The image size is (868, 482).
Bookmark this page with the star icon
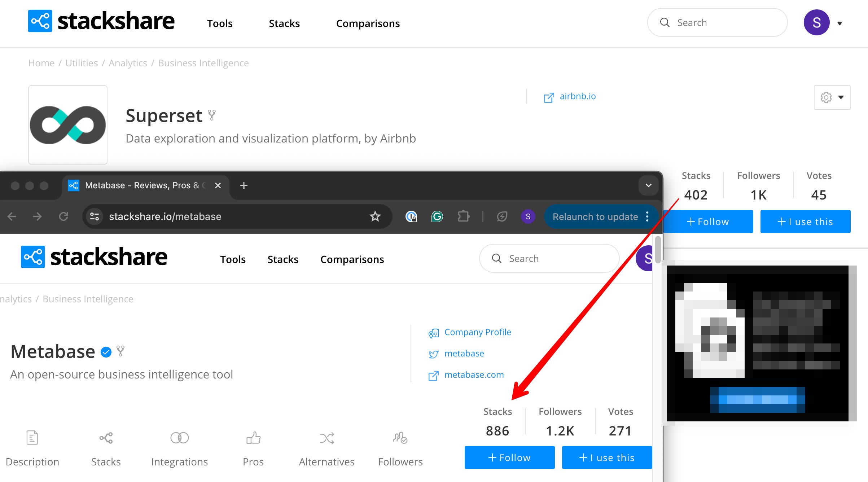click(375, 216)
